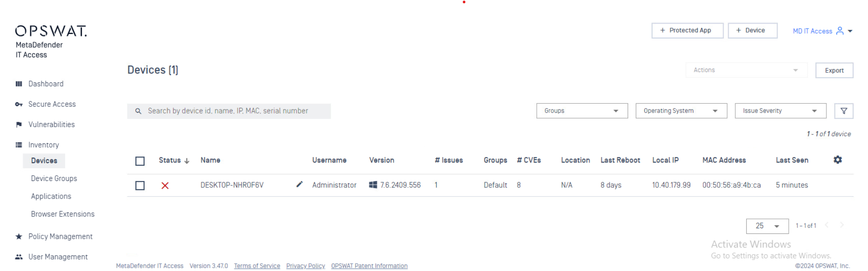Click the OPSWAT logo

click(51, 31)
